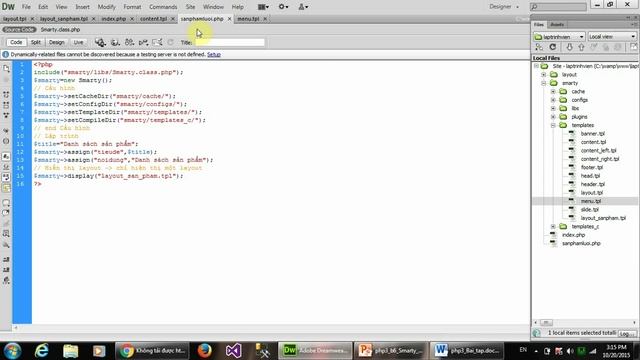Click the Source Code button
This screenshot has width=640, height=360.
coord(19,29)
